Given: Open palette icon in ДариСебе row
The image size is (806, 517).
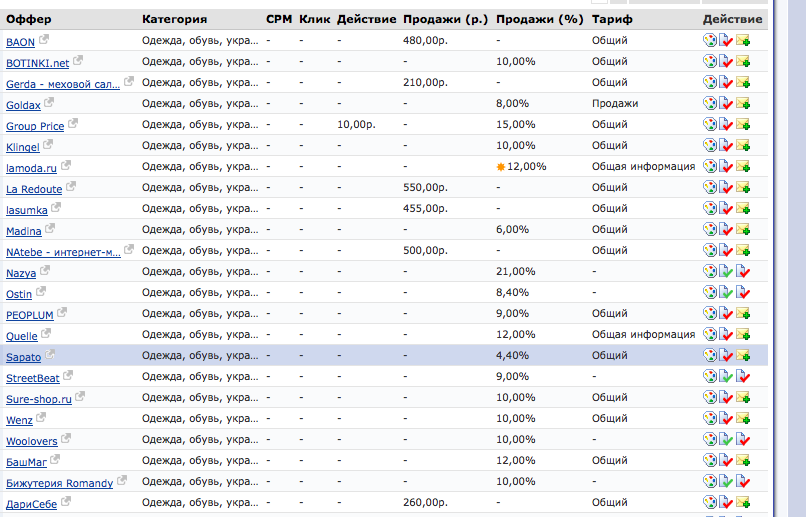Looking at the screenshot, I should 710,502.
